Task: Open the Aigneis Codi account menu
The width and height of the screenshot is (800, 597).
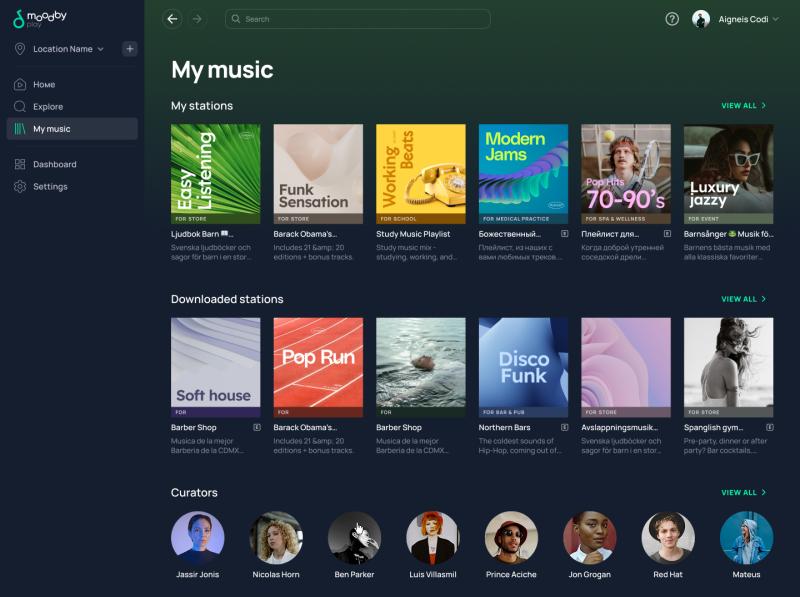Action: pyautogui.click(x=736, y=19)
